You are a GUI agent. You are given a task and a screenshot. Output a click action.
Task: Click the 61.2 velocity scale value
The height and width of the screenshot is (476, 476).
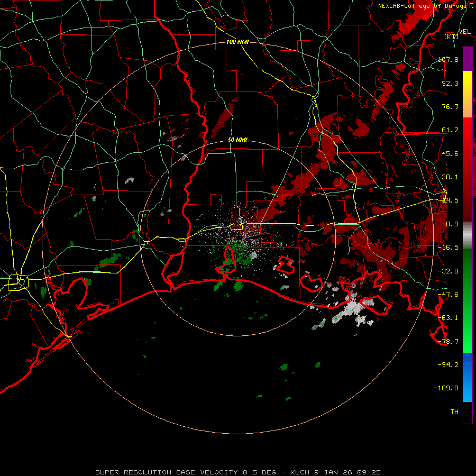[x=450, y=130]
